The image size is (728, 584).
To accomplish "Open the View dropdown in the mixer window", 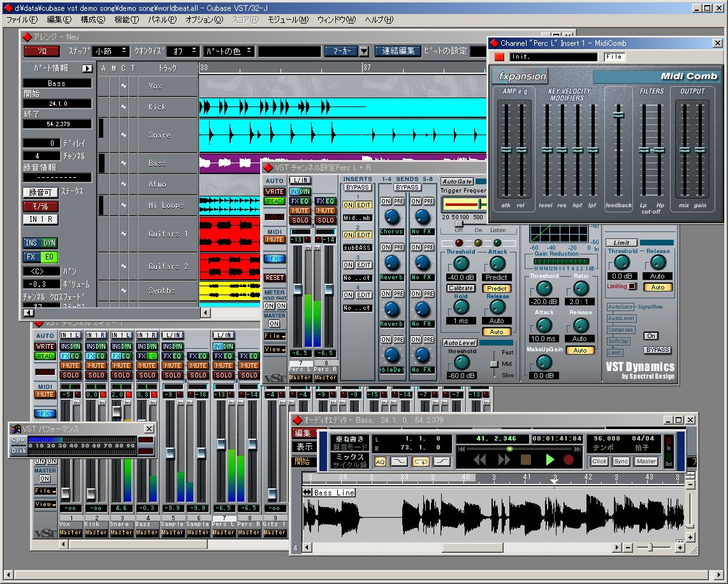I will tap(45, 504).
